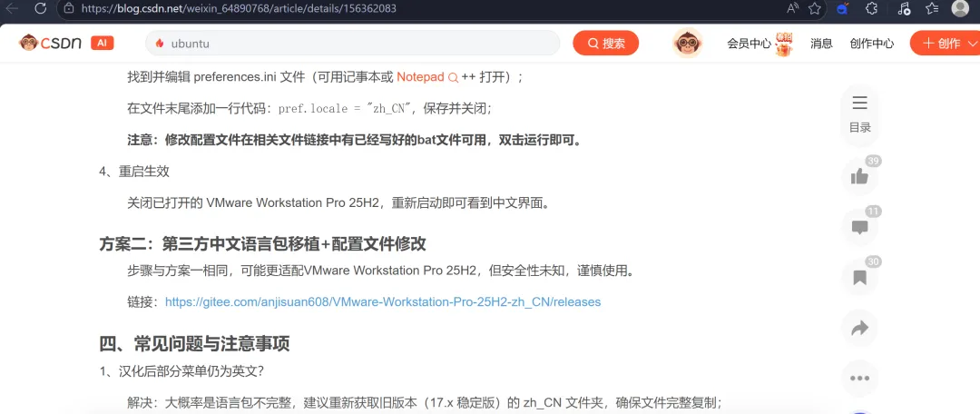Reload the page with refresh icon

point(41,8)
